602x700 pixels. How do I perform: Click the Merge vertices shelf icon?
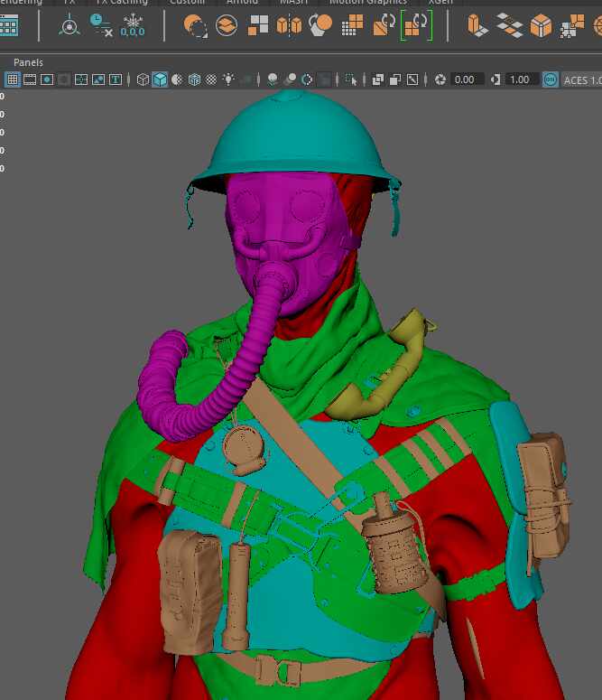click(571, 26)
